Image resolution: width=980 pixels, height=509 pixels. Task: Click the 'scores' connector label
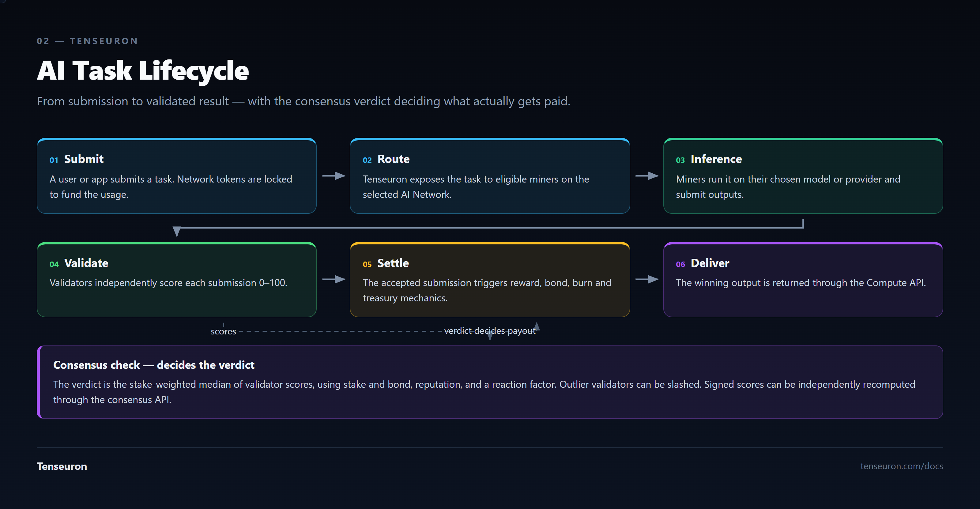point(223,331)
